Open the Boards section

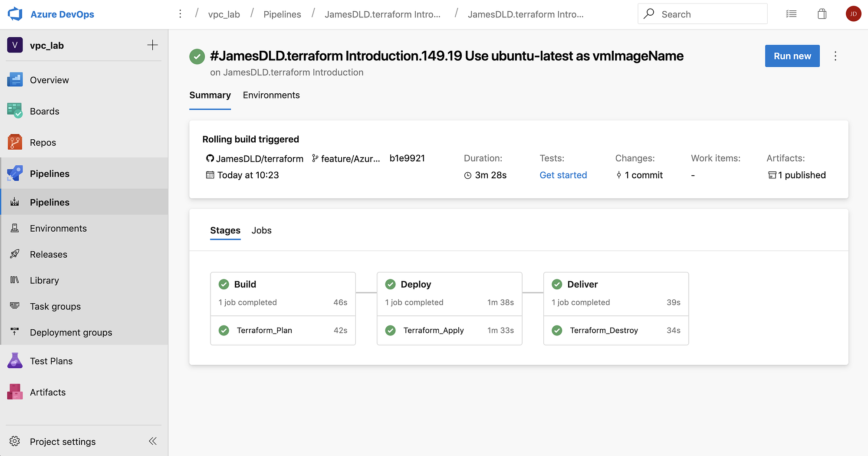[x=44, y=111]
